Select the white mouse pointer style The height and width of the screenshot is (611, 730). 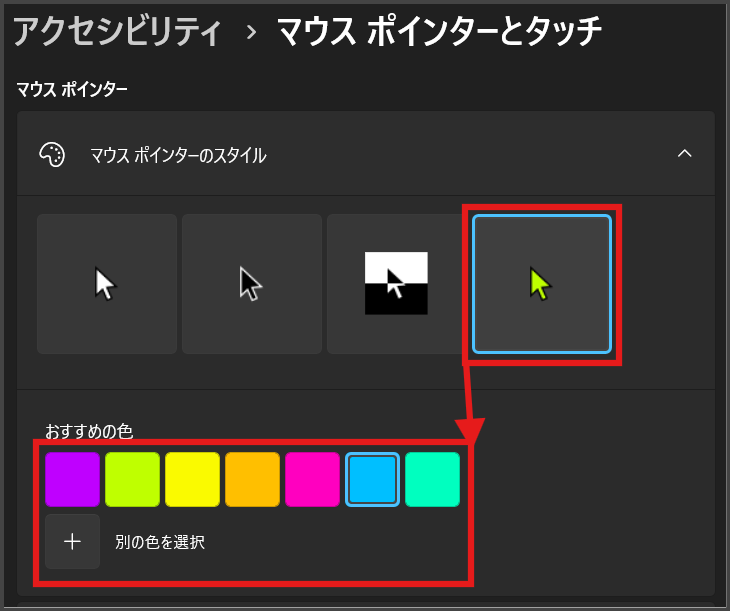coord(106,284)
